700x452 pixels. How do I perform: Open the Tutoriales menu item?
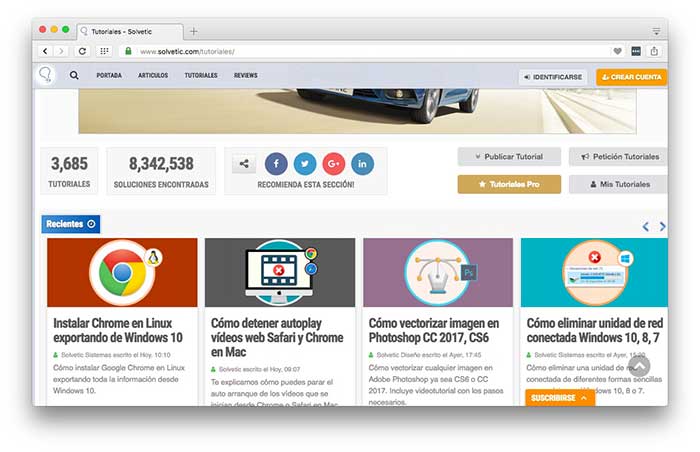(x=201, y=75)
